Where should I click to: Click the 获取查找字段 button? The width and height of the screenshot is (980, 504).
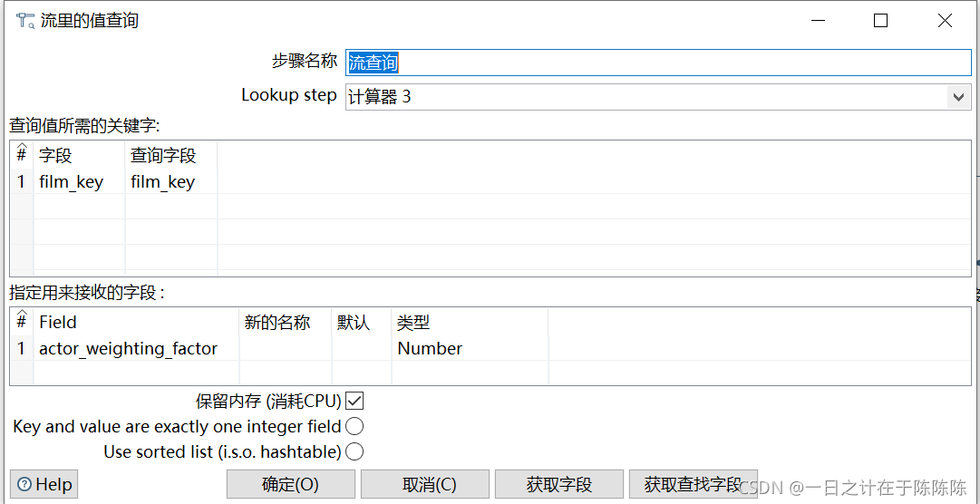694,485
